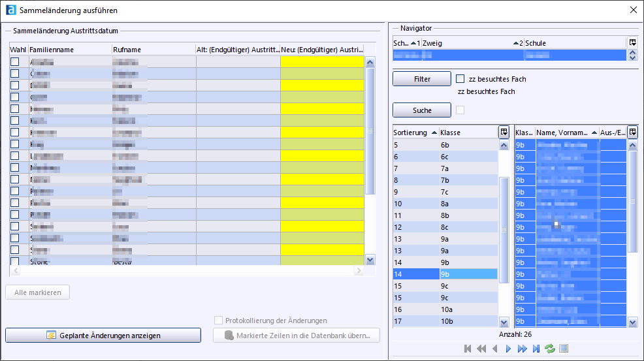The width and height of the screenshot is (644, 361).
Task: Open column chooser of the Schule table
Action: (632, 43)
